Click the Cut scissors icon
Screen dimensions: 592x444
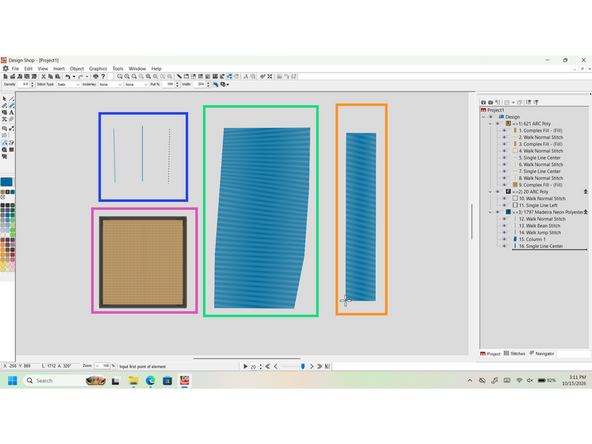43,76
